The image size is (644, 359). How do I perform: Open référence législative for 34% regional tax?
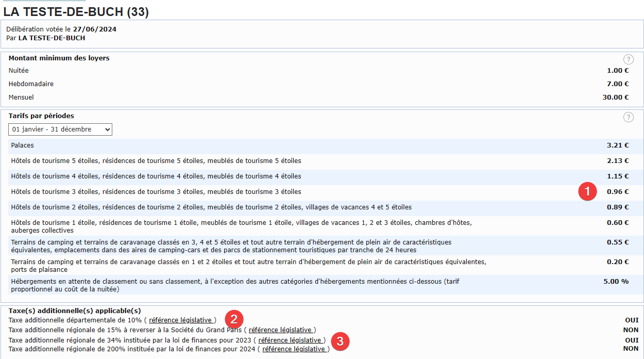click(x=290, y=340)
